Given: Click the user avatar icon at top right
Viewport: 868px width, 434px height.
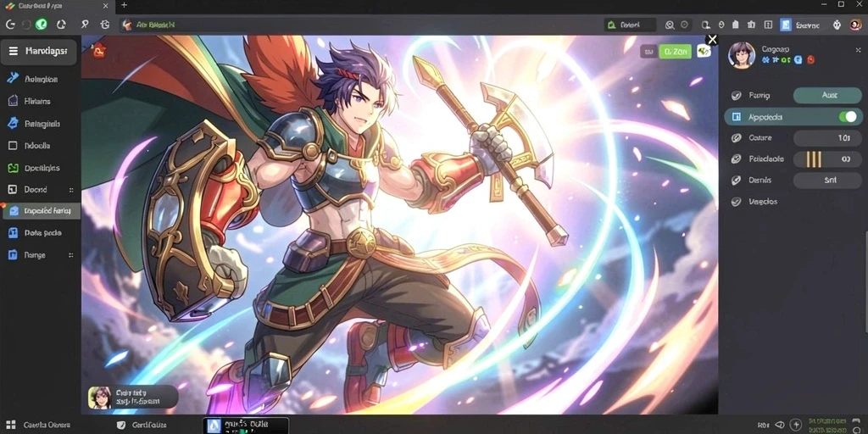Looking at the screenshot, I should tap(856, 25).
